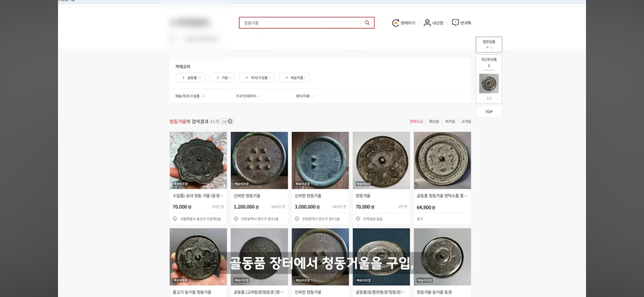Expand the 예술작품 category chip
The image size is (644, 297).
click(x=294, y=77)
